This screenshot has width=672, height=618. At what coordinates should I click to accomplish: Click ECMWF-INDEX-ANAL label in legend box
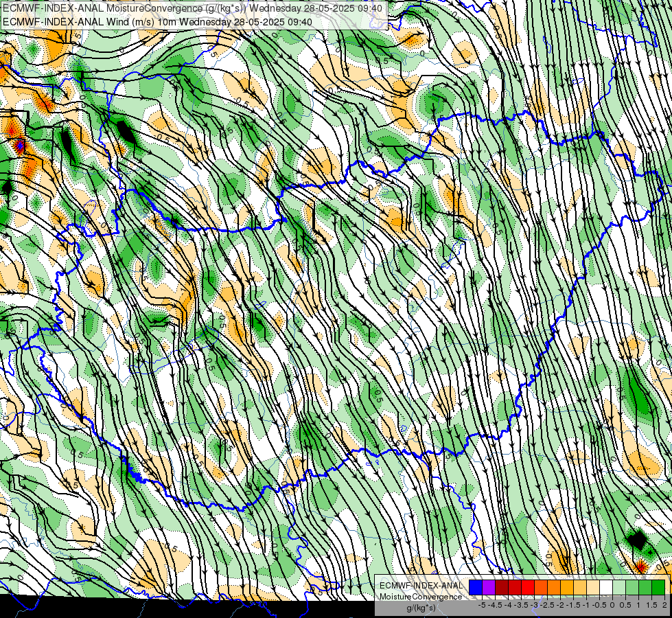[x=421, y=586]
